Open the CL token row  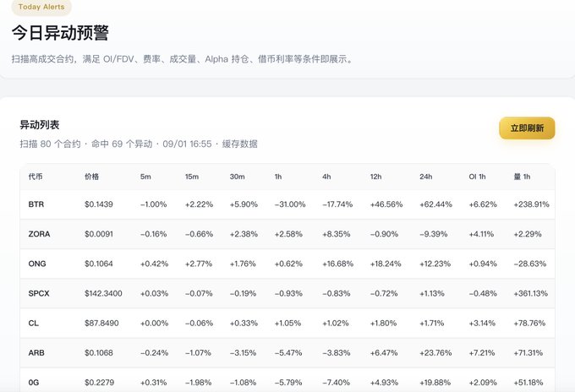(x=287, y=323)
